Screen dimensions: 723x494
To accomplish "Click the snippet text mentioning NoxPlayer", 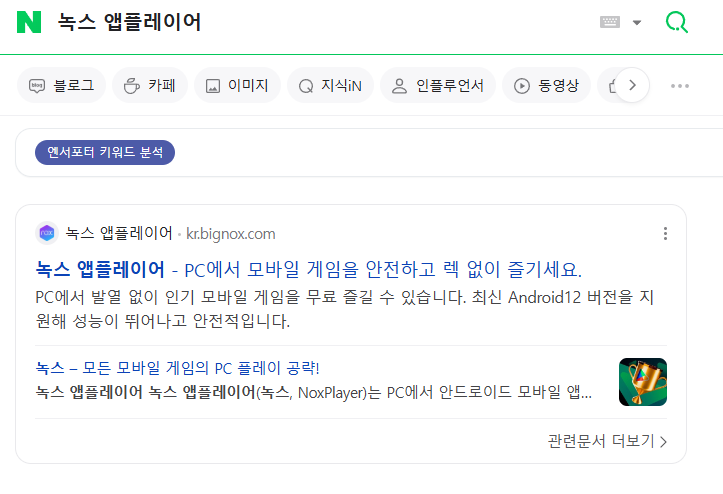I will pos(314,392).
